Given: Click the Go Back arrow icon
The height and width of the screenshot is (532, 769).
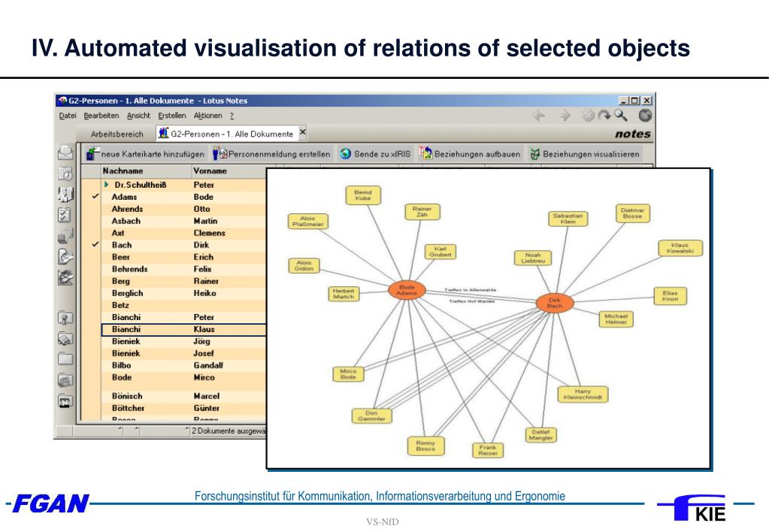Looking at the screenshot, I should (539, 116).
